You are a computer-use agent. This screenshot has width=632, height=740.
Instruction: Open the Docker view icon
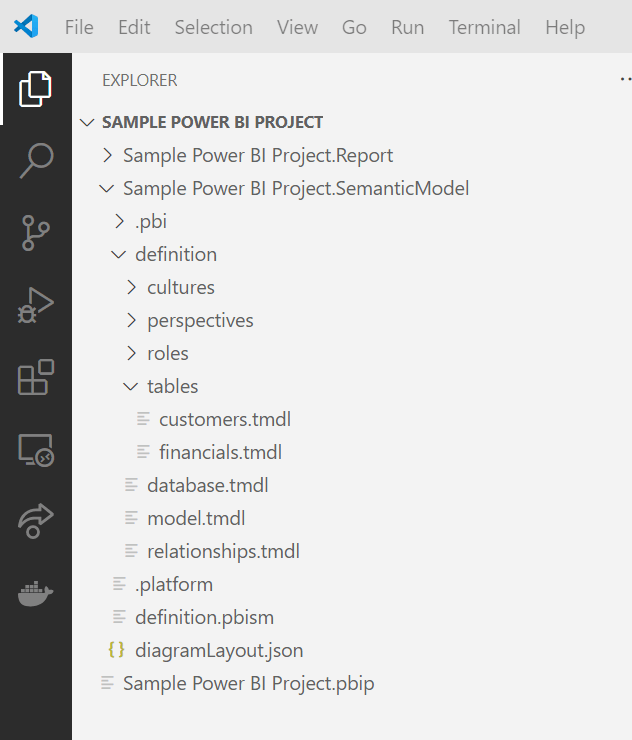(35, 593)
